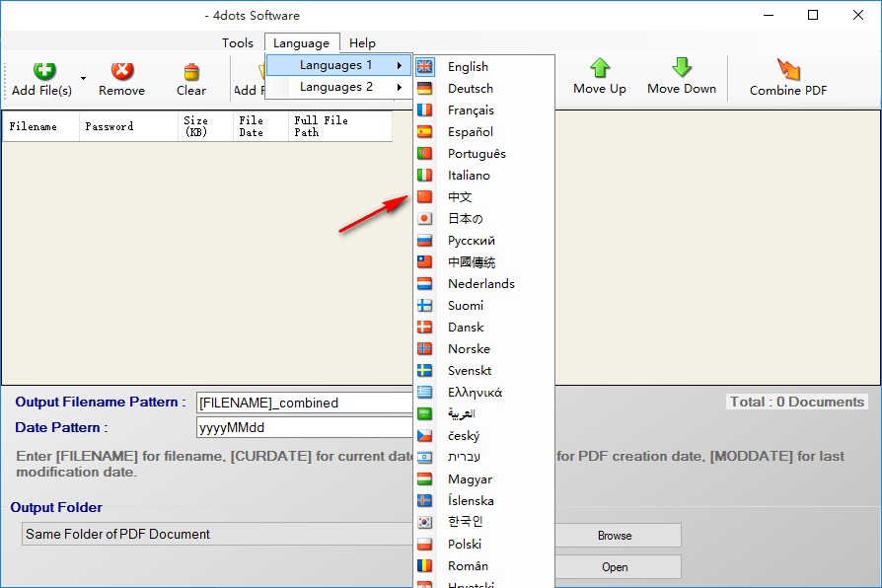The height and width of the screenshot is (588, 882).
Task: Select the Italian flag icon next to Italiano
Action: pyautogui.click(x=424, y=176)
